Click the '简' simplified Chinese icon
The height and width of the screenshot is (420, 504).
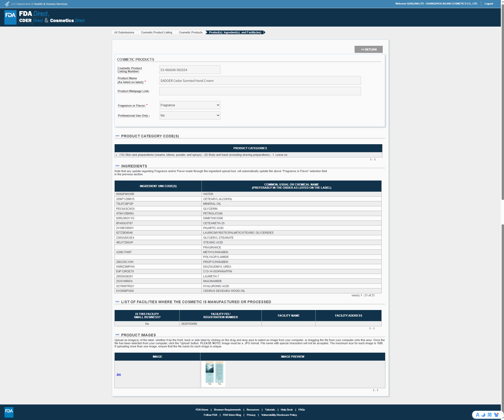click(x=490, y=415)
